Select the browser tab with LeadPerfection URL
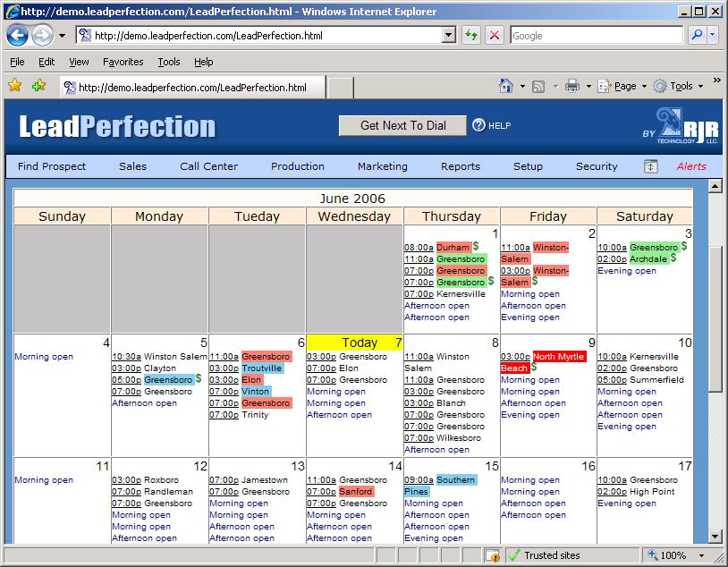Screen dimensions: 728x567 click(x=192, y=88)
